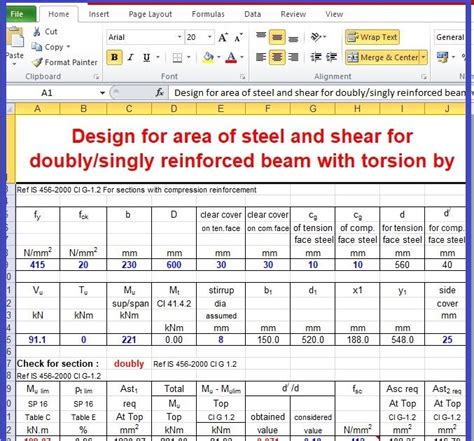Open the font size 20 dropdown
The height and width of the screenshot is (441, 474).
210,37
